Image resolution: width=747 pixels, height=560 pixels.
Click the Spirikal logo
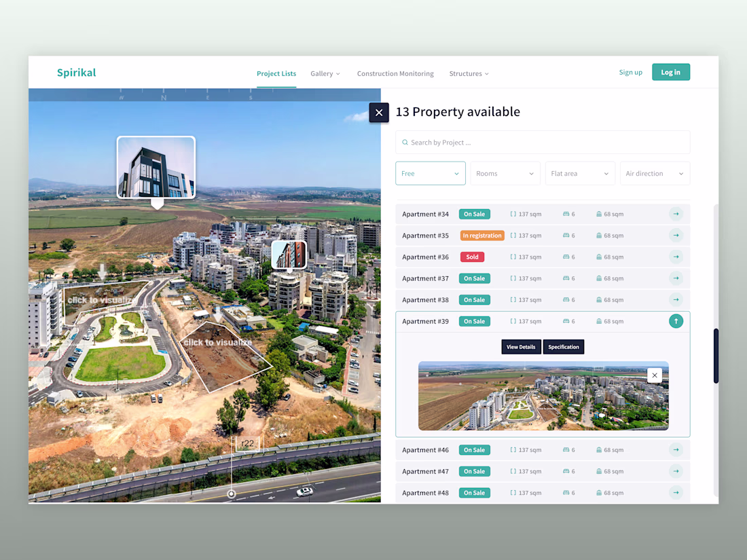click(76, 73)
